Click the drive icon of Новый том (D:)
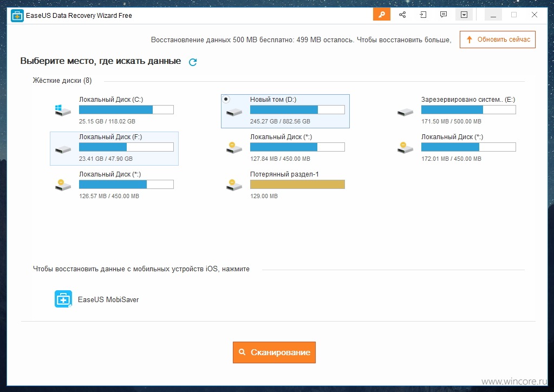The height and width of the screenshot is (392, 554). tap(234, 112)
